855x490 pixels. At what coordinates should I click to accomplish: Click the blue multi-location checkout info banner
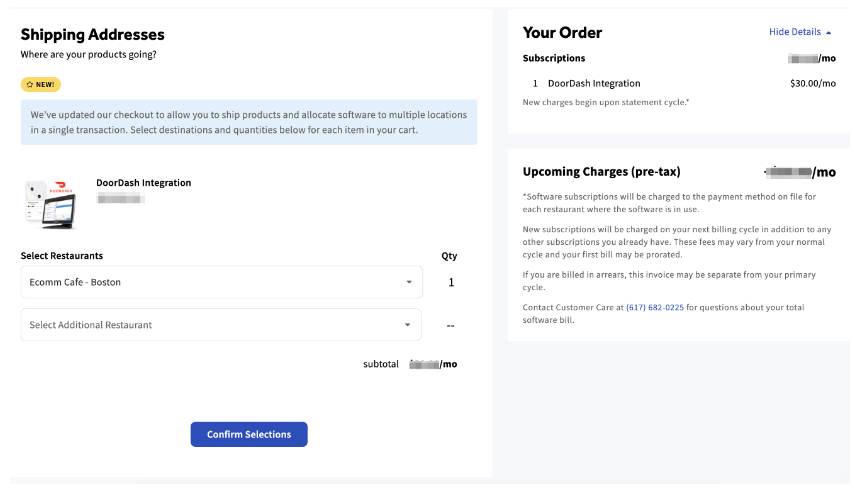[x=248, y=122]
